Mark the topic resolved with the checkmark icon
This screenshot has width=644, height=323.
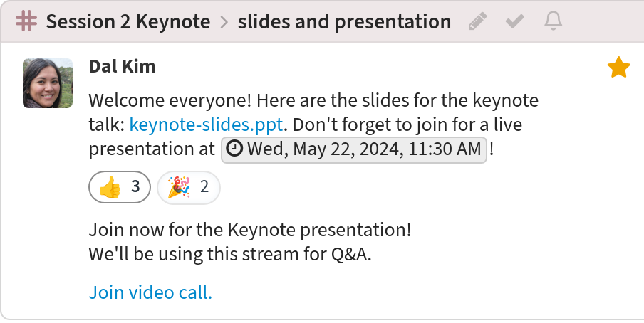pos(514,21)
